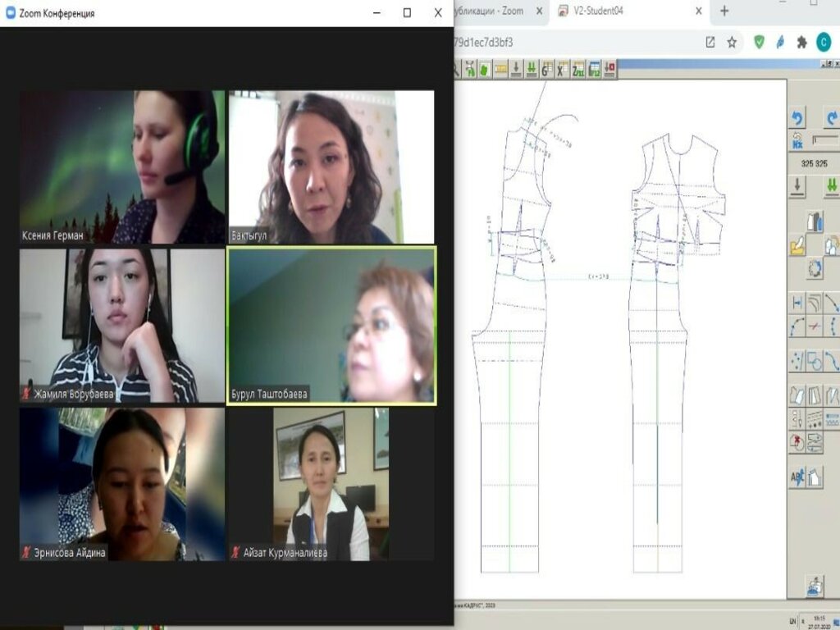Select Айзат Курманалиева's video tile
Viewport: 840px width, 630px height.
(331, 484)
